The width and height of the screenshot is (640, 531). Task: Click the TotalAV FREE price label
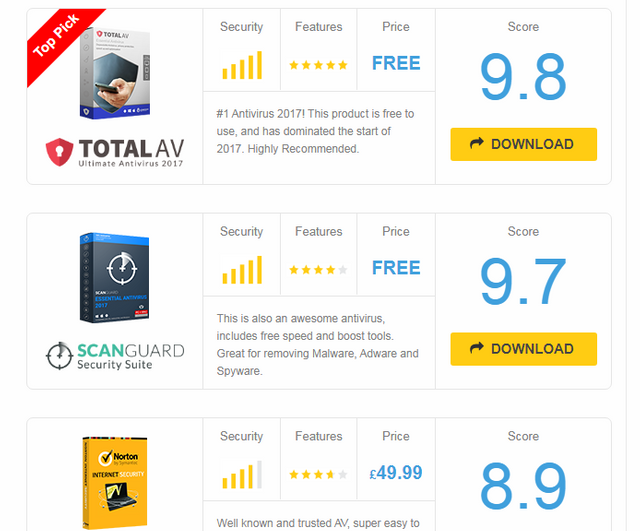pyautogui.click(x=396, y=63)
